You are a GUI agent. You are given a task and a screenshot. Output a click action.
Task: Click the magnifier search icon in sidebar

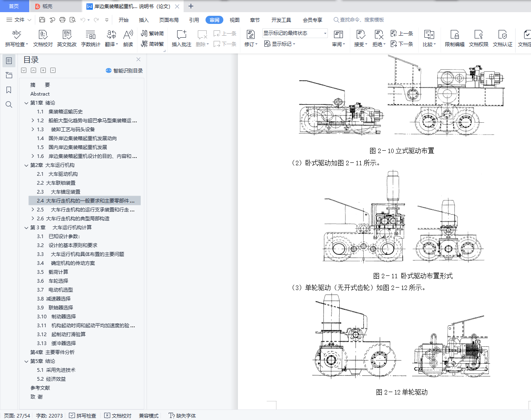click(x=9, y=104)
